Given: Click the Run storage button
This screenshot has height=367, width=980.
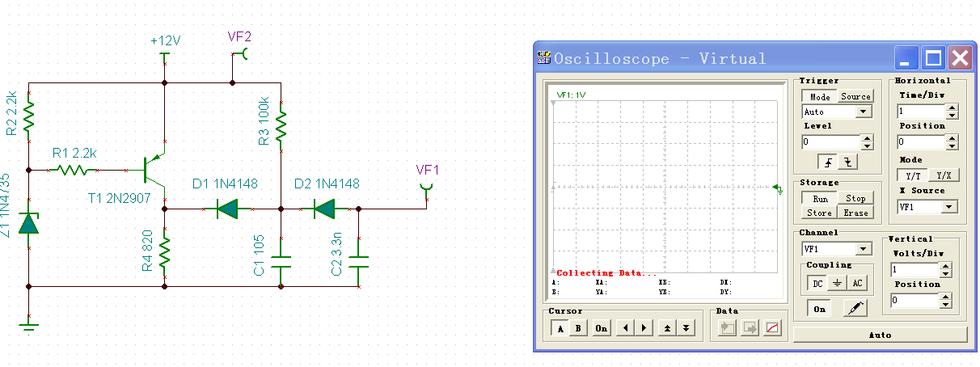Looking at the screenshot, I should pos(820,198).
